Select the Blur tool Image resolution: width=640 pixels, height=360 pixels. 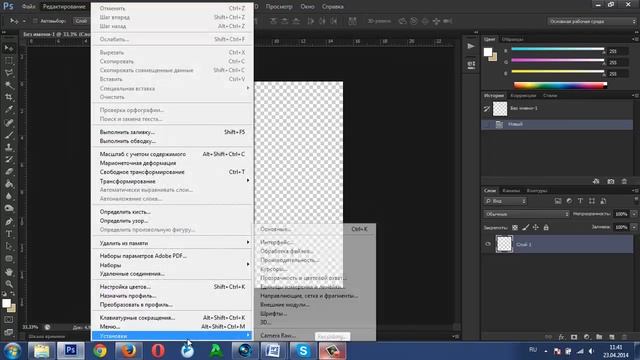click(8, 196)
